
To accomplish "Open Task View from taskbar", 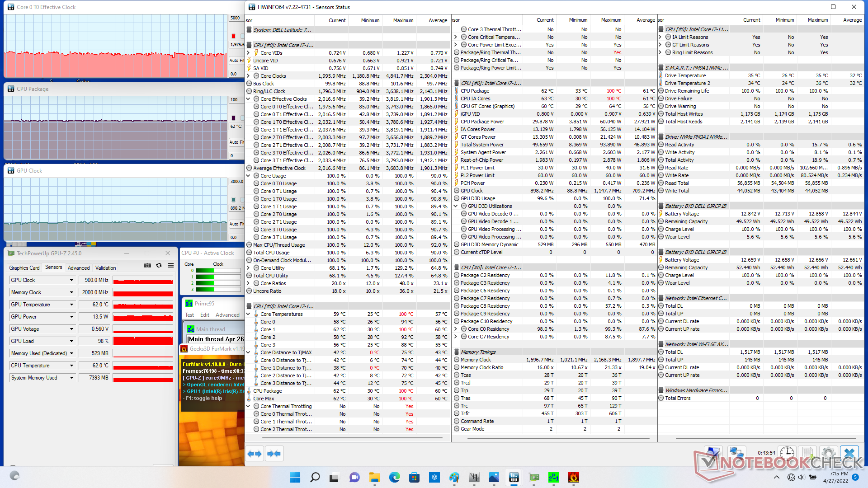I will tap(334, 477).
